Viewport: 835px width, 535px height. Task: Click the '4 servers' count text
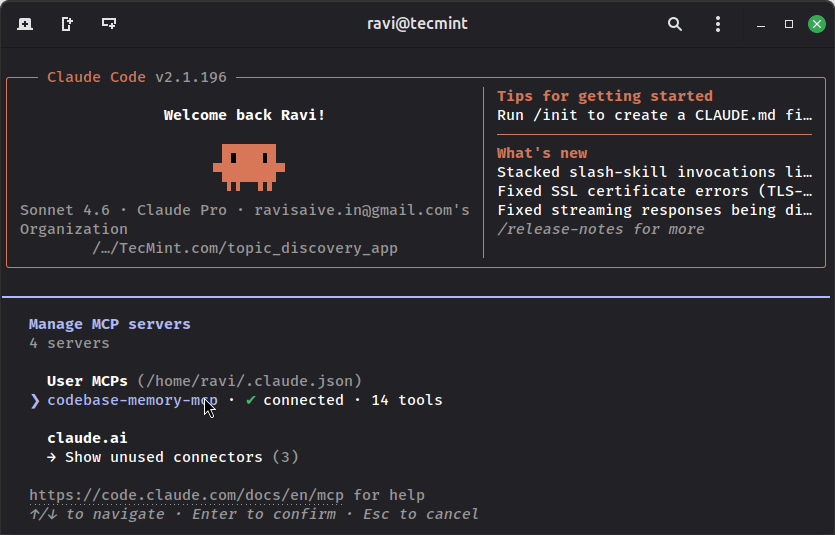[x=69, y=343]
